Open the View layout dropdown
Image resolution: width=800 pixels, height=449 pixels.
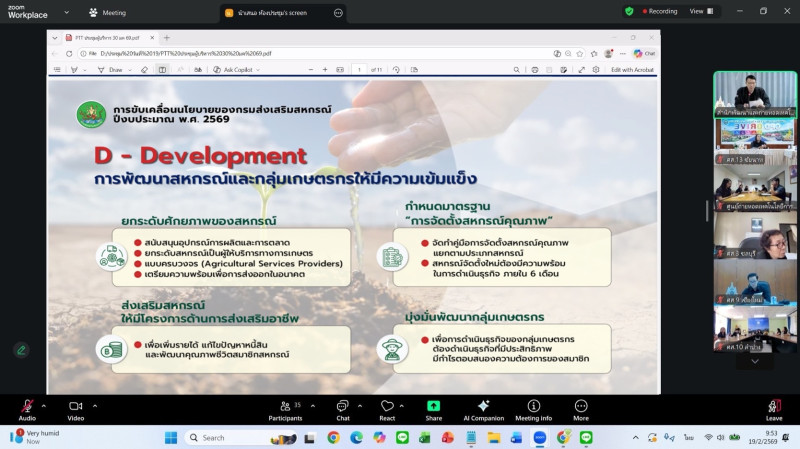click(700, 12)
